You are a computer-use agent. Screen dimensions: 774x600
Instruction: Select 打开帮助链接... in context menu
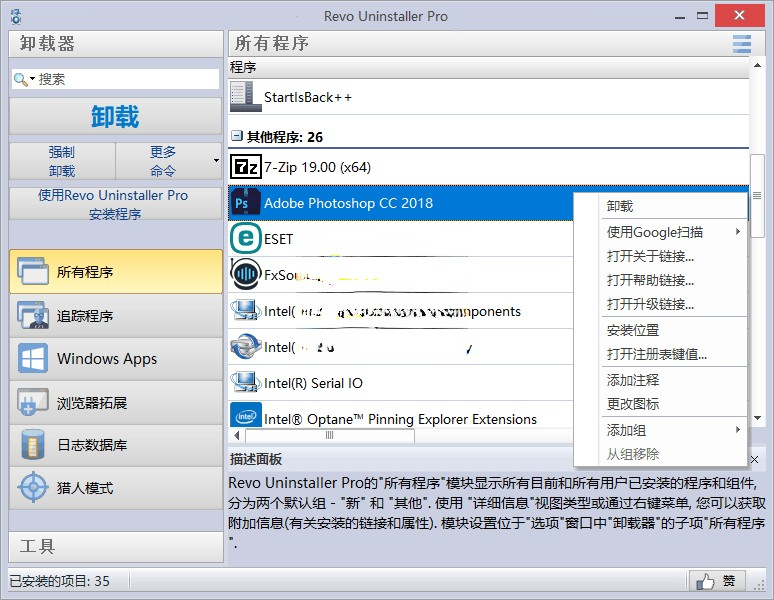(660, 280)
